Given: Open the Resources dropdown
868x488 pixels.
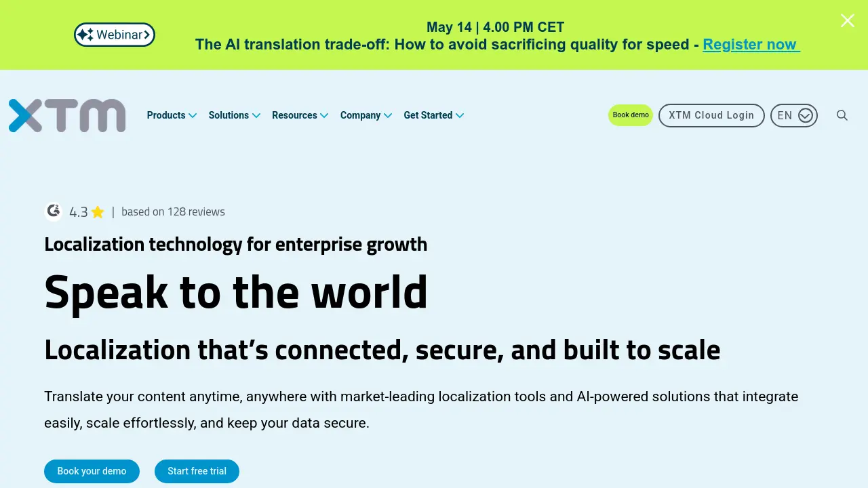Looking at the screenshot, I should coord(300,115).
